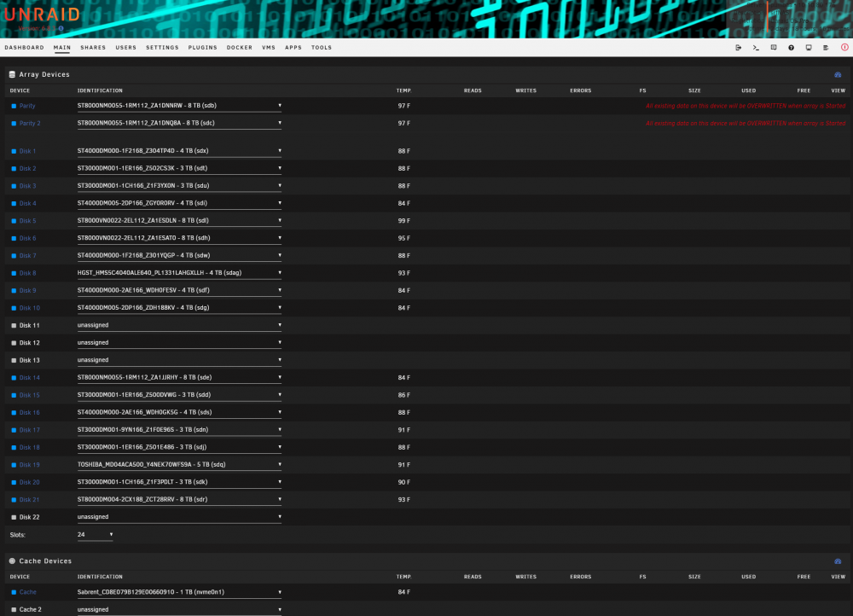Click the red alert notification icon
The image size is (853, 616).
click(x=844, y=47)
